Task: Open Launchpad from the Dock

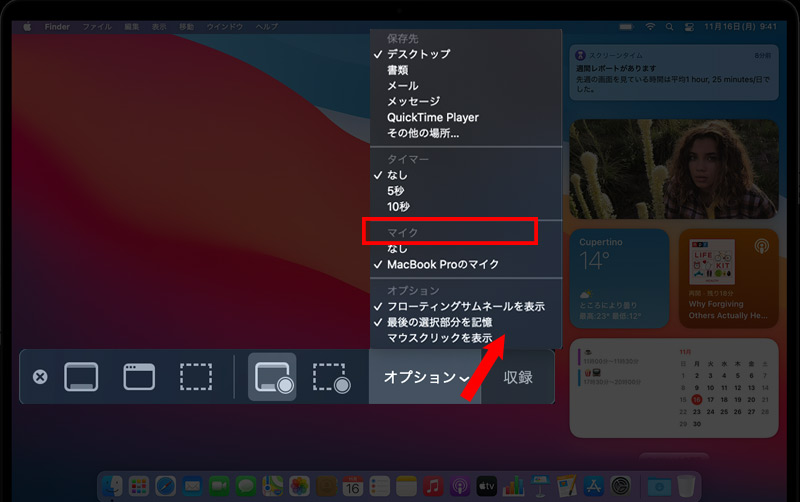Action: click(x=139, y=486)
